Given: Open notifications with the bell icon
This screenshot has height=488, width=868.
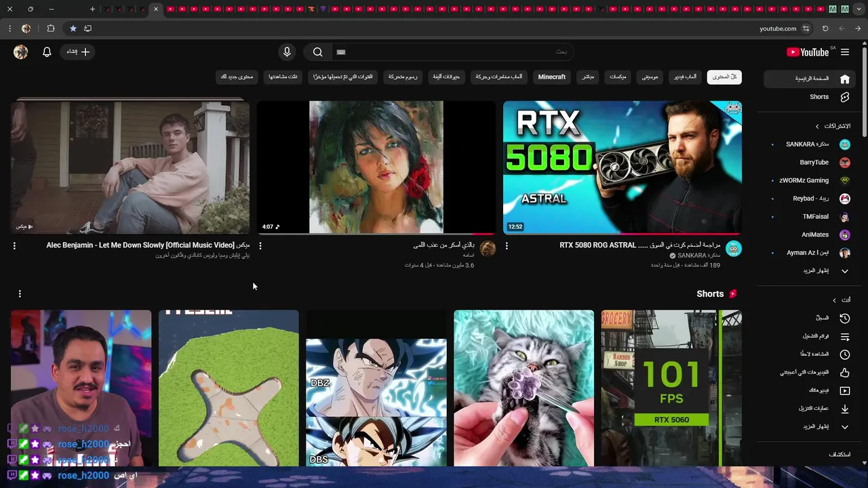Looking at the screenshot, I should coord(47,52).
